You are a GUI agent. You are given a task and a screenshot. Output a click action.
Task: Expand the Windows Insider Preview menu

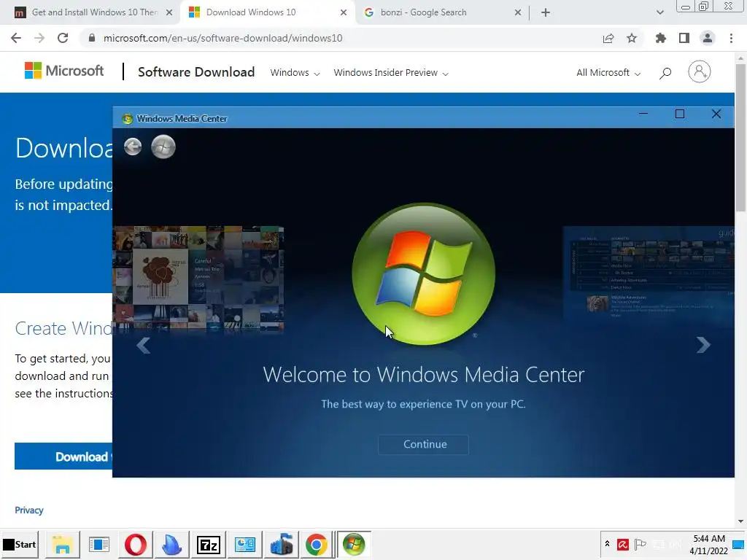[x=391, y=73]
